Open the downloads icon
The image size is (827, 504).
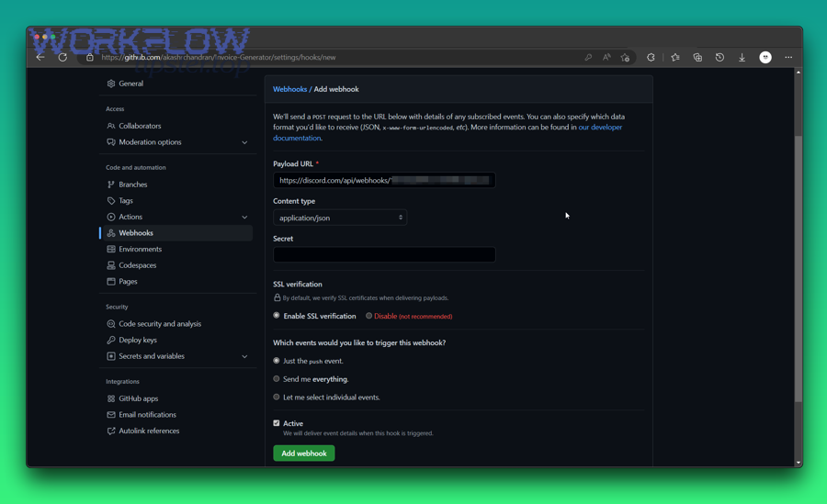click(x=742, y=57)
